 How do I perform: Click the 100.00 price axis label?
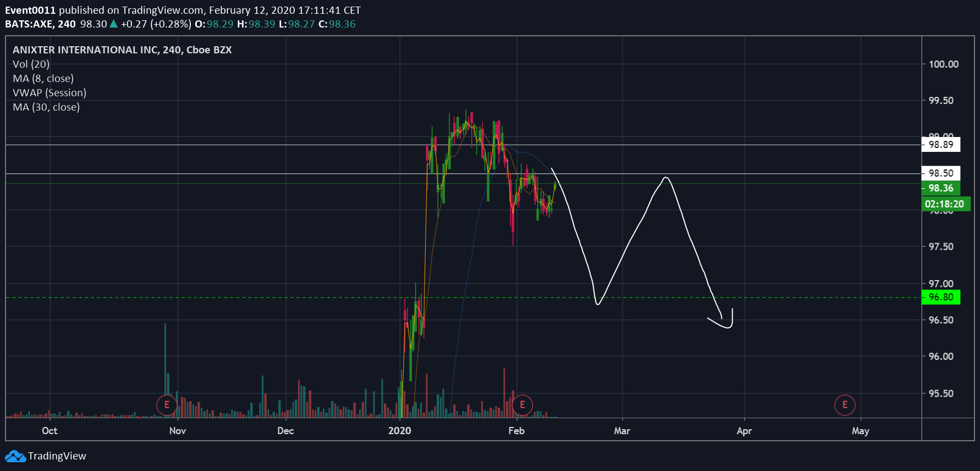pos(944,64)
